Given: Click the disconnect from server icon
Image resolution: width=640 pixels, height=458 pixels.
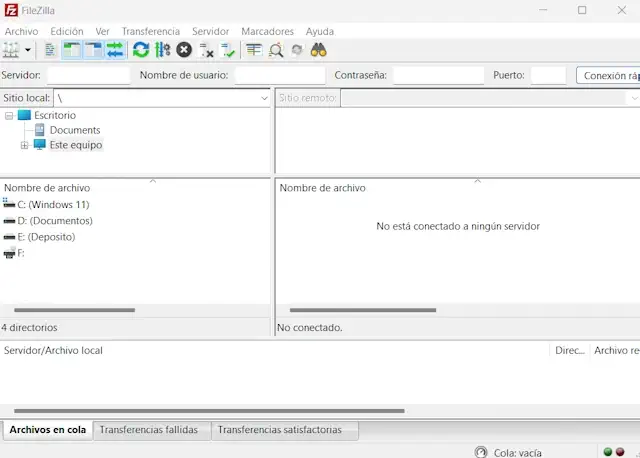Looking at the screenshot, I should tap(206, 50).
